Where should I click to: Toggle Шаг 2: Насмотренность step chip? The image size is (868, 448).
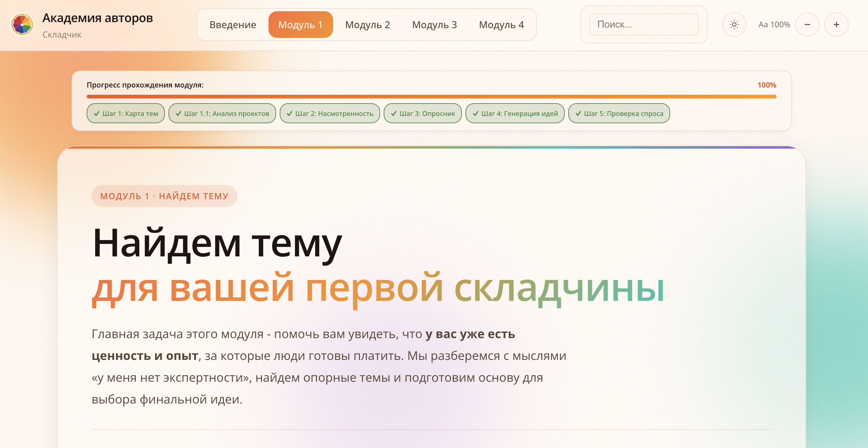point(329,114)
